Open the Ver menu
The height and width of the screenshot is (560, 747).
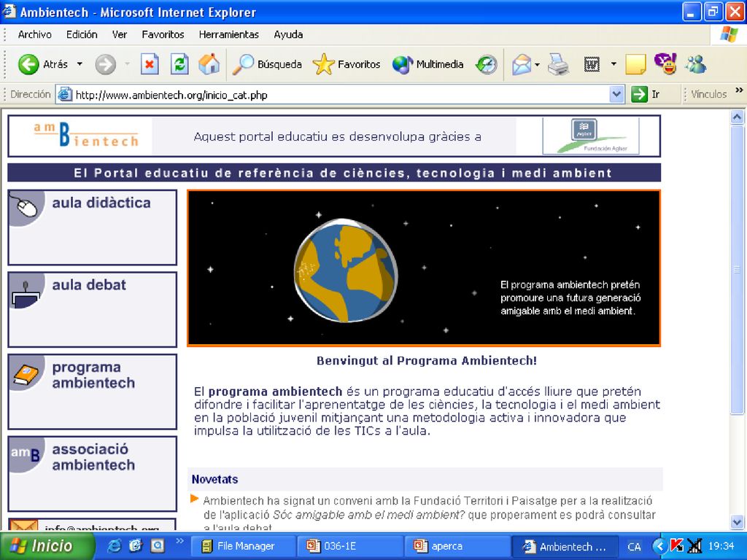[120, 34]
